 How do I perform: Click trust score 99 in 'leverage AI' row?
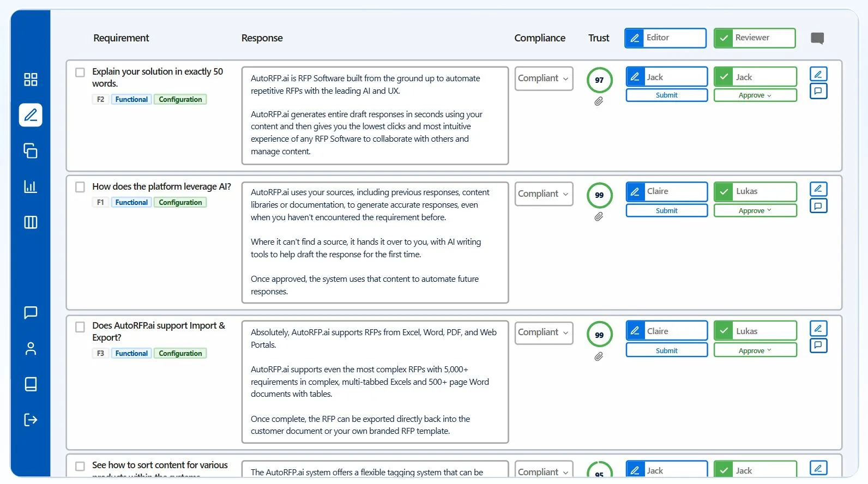coord(599,195)
